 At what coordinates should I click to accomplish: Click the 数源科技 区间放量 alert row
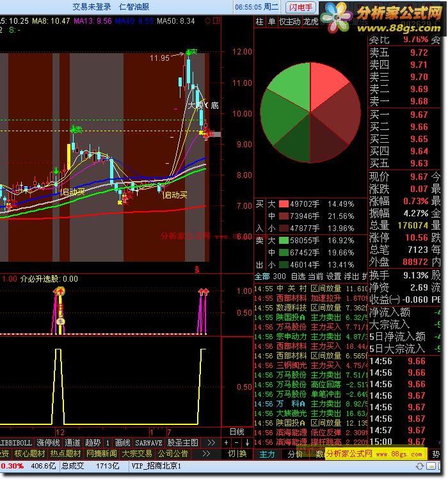tap(310, 308)
